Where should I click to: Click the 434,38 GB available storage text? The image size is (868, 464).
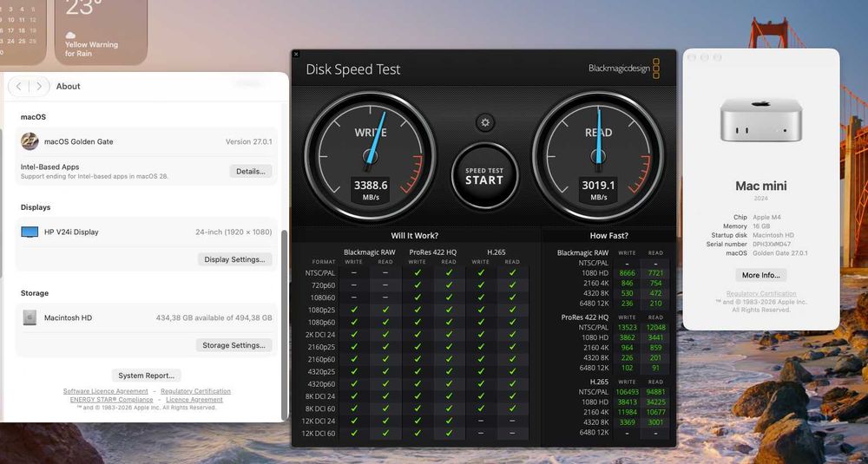pos(214,318)
